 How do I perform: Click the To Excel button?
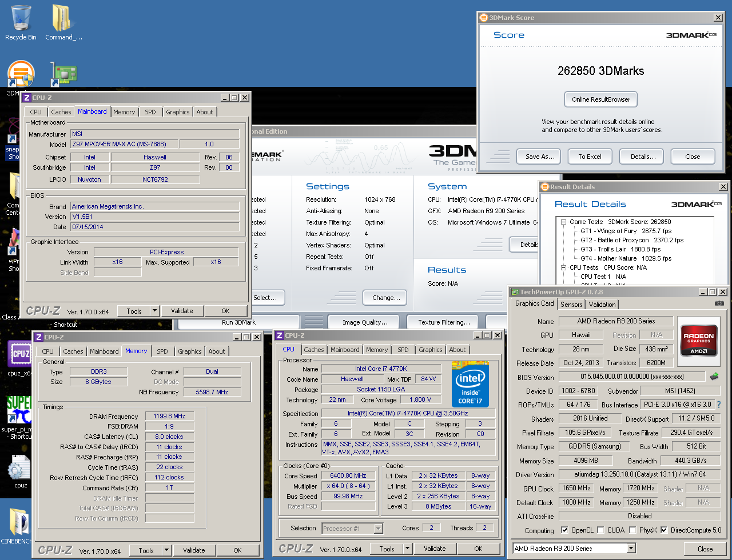[x=590, y=157]
